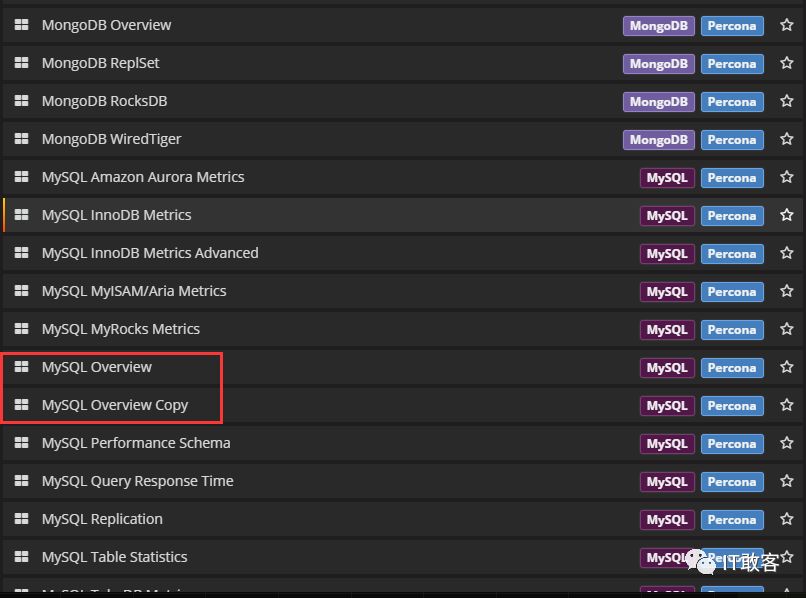Image resolution: width=806 pixels, height=598 pixels.
Task: Click Percona tag on MySQL MyISAM/Aria Metrics row
Action: [732, 292]
